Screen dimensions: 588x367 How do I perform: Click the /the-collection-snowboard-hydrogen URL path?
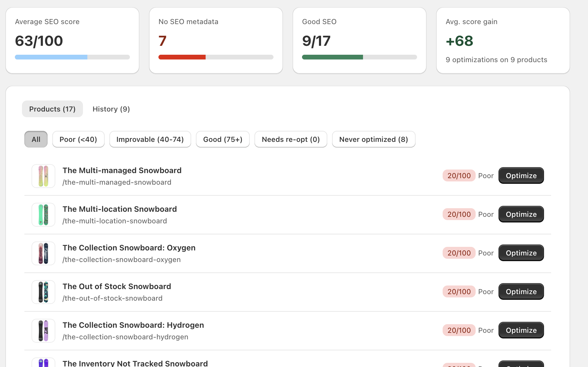(x=125, y=337)
